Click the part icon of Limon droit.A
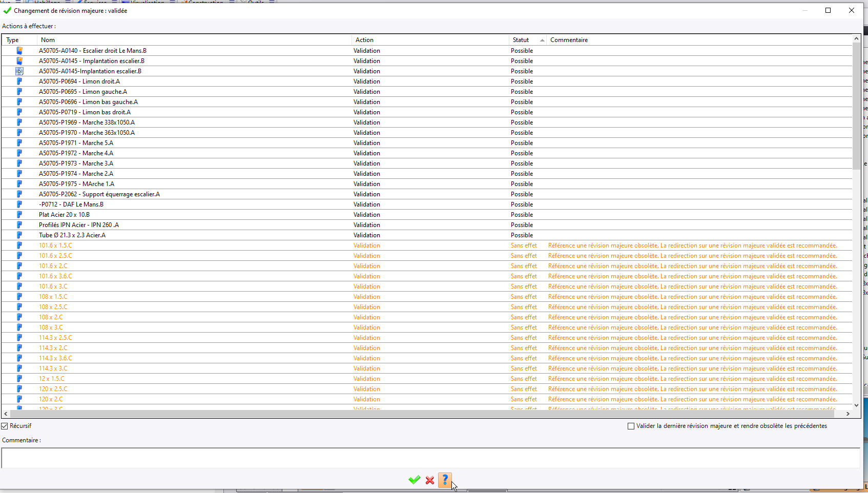 click(x=19, y=81)
